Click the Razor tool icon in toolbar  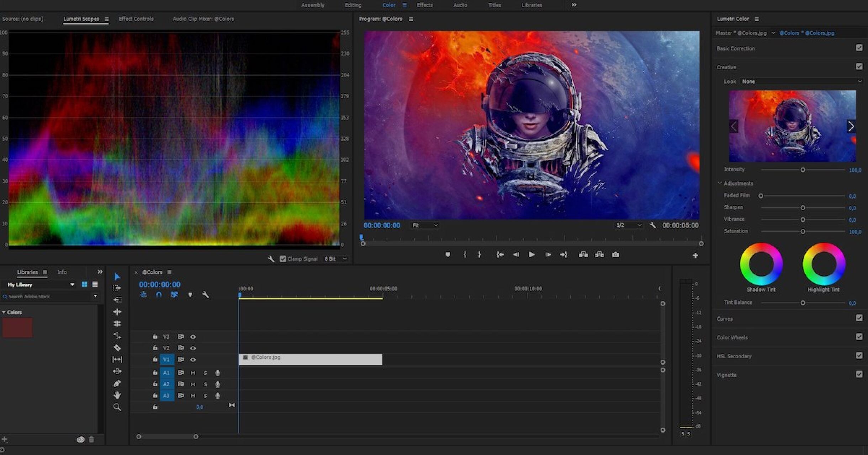[118, 347]
